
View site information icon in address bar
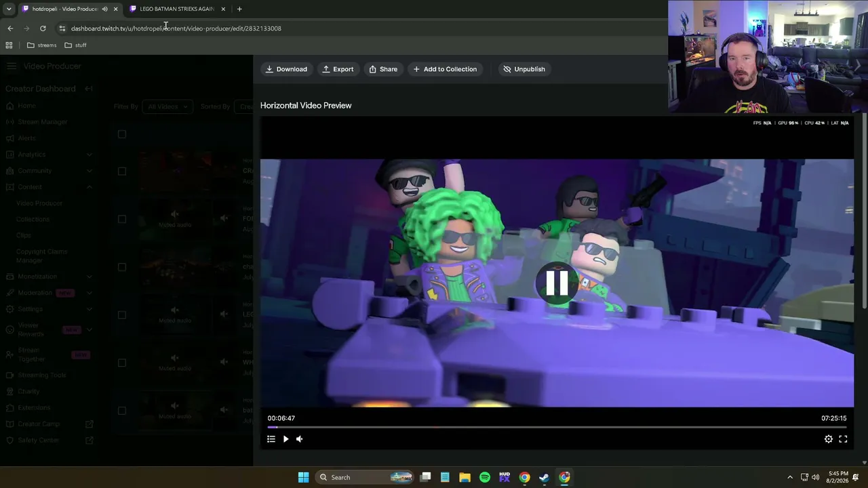coord(62,28)
